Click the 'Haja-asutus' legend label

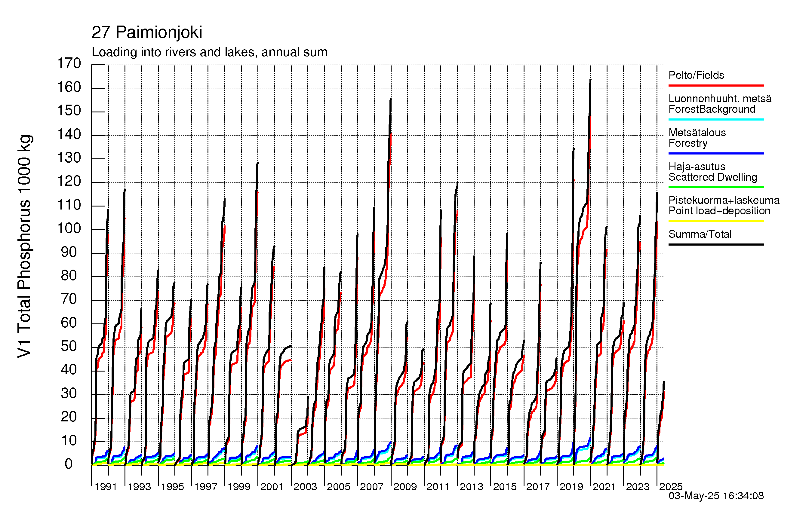pos(697,167)
